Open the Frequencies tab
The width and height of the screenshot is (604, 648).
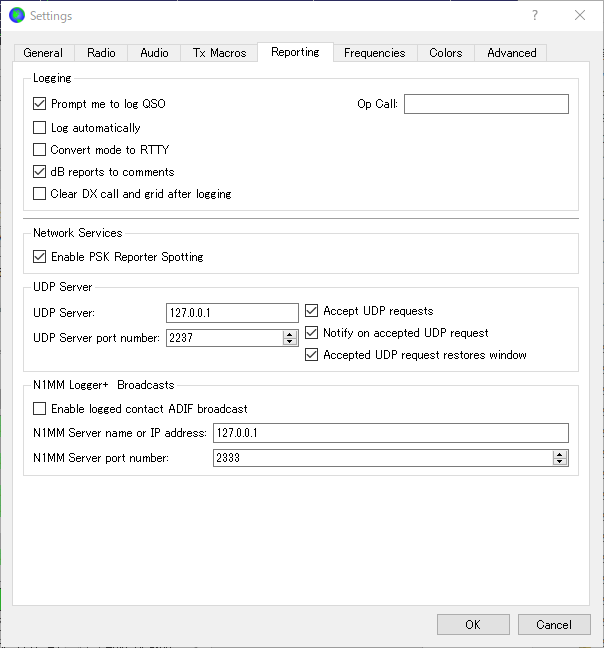pyautogui.click(x=375, y=53)
